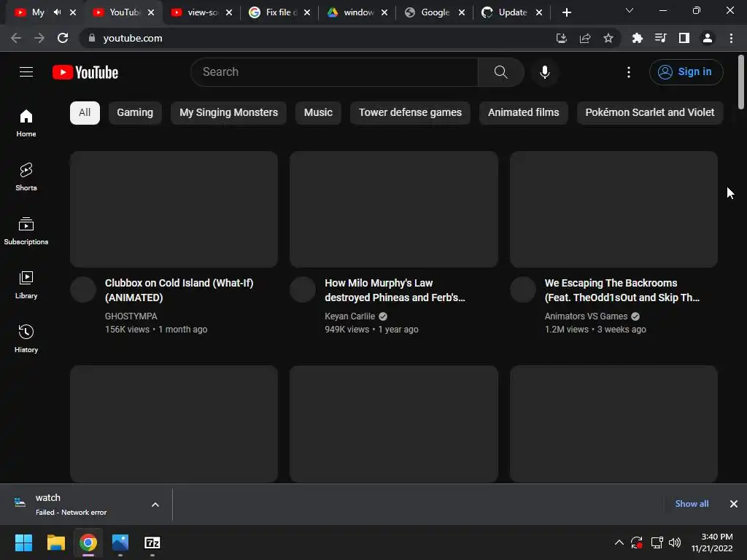Click the Sign in button
Viewport: 747px width, 560px height.
[x=686, y=72]
